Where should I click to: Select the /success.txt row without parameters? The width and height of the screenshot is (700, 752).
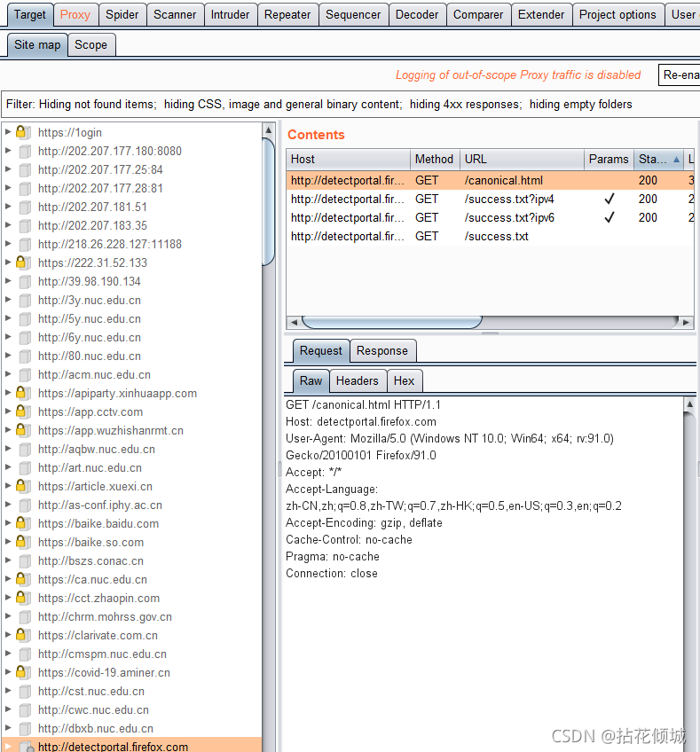(x=490, y=237)
